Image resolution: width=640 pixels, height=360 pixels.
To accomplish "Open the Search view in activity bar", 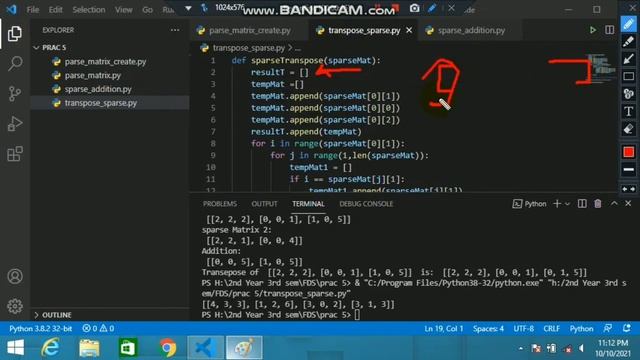I will pyautogui.click(x=15, y=63).
